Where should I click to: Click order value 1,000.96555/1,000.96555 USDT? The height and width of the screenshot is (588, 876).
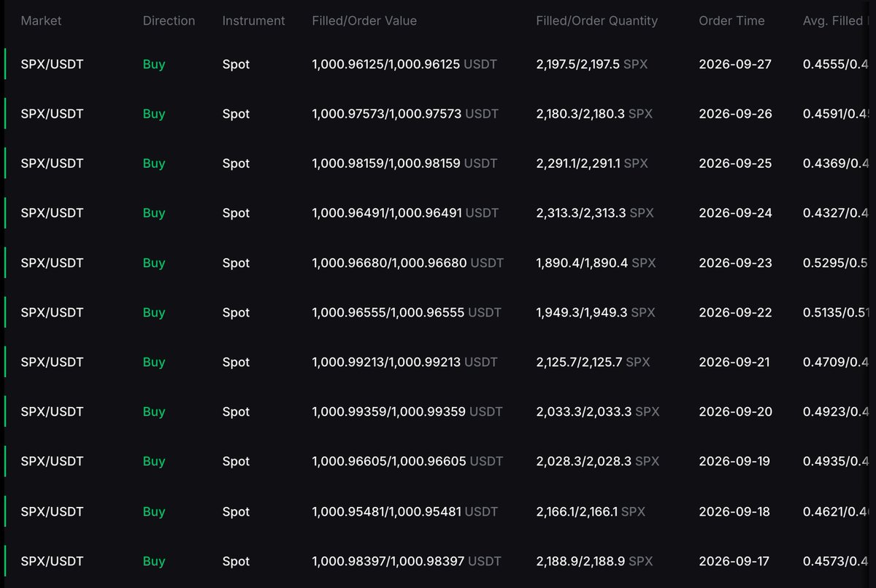click(407, 312)
